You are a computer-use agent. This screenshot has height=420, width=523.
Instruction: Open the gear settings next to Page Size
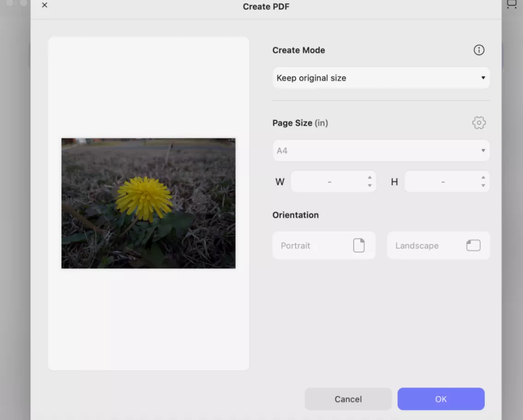[x=479, y=123]
